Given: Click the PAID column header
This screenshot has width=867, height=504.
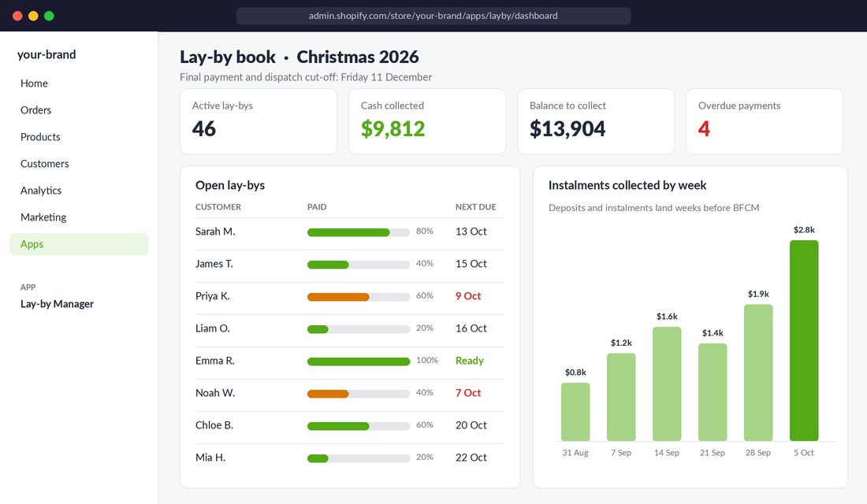Looking at the screenshot, I should (317, 207).
